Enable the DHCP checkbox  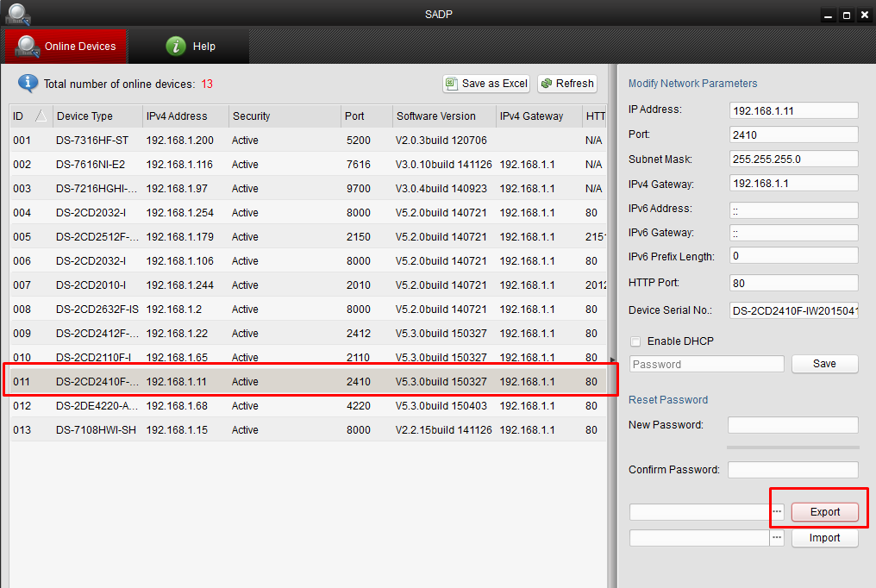coord(636,341)
